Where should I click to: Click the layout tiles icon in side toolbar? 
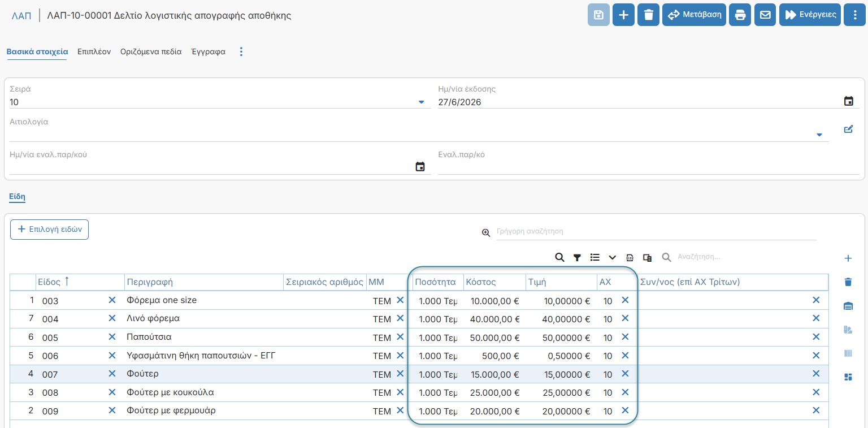coord(848,377)
